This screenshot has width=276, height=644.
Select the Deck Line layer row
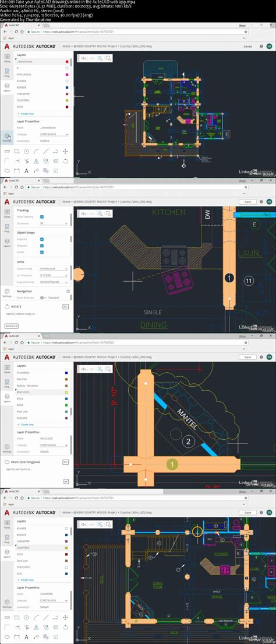click(x=42, y=560)
